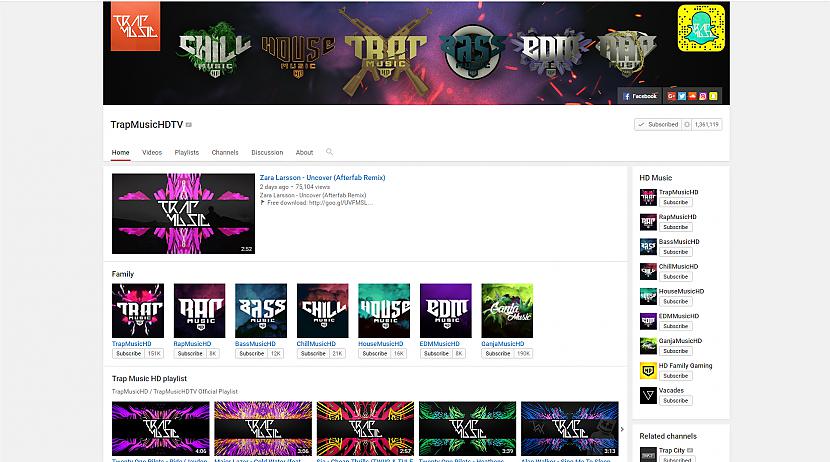Screen dimensions: 830x462
Task: Click the ChillMusicHD avatar in Family section
Action: point(322,311)
